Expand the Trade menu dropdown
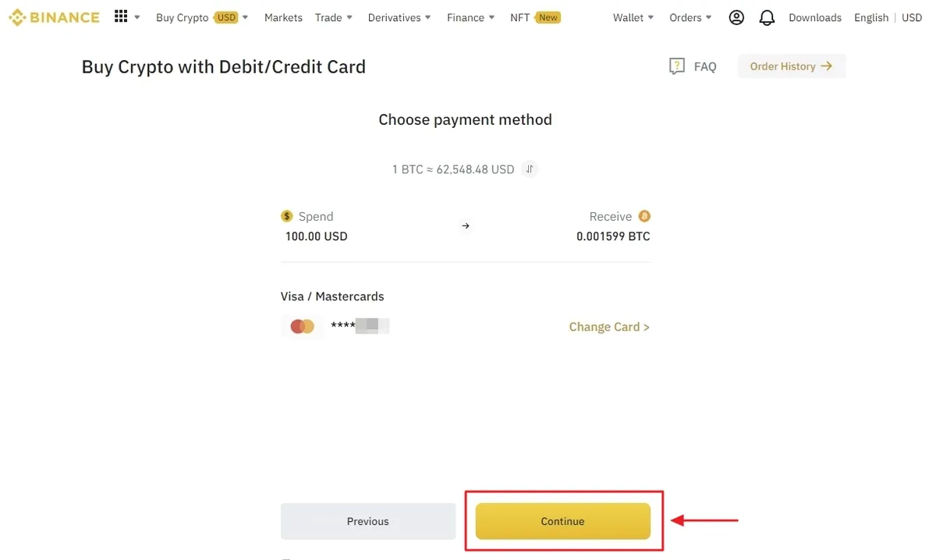This screenshot has width=936, height=560. [x=334, y=17]
